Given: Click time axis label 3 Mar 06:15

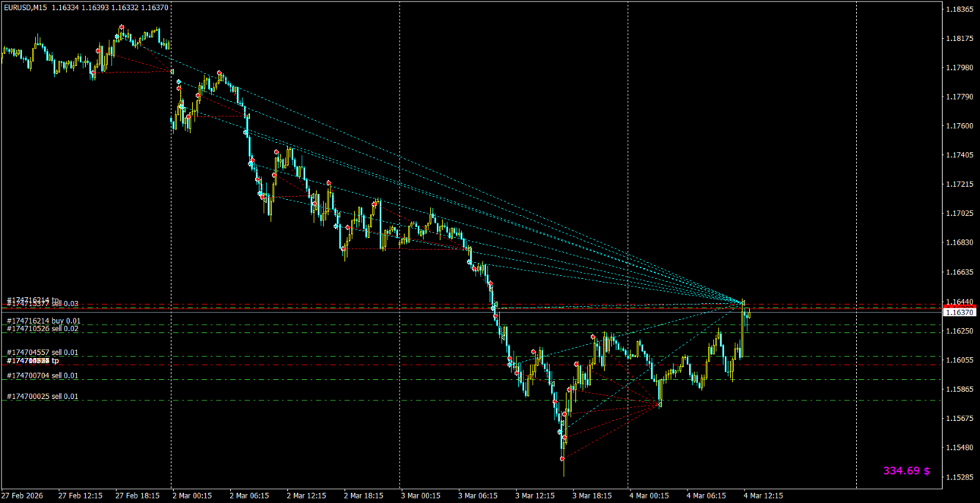Looking at the screenshot, I should coord(479,495).
